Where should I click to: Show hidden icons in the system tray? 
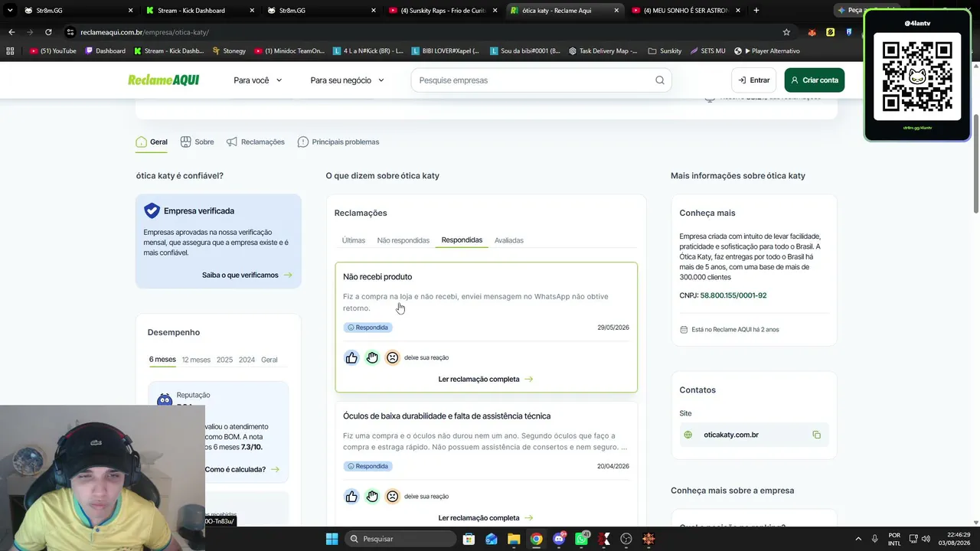click(857, 539)
